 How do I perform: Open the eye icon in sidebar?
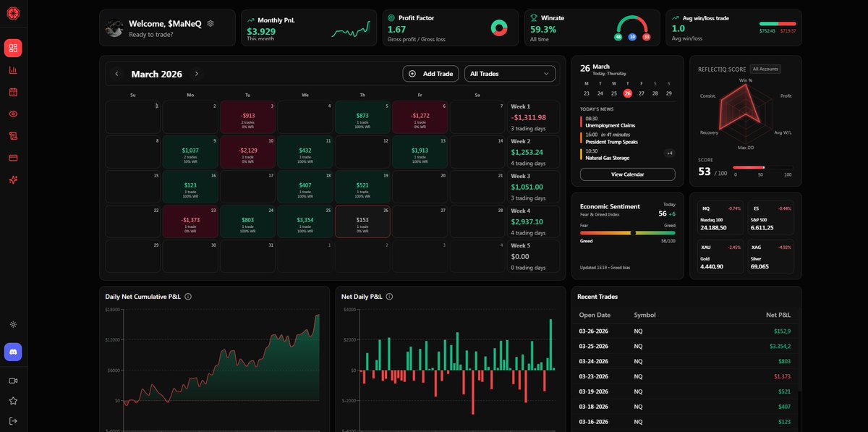tap(13, 114)
